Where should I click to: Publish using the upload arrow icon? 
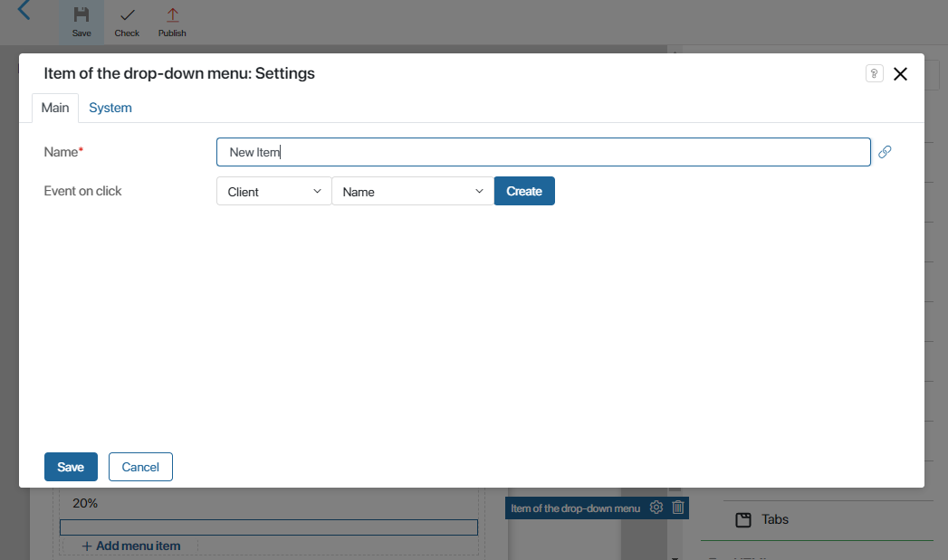pos(172,15)
